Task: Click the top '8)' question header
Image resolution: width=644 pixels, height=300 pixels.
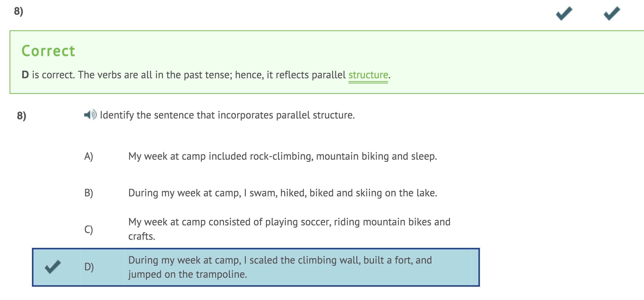Action: tap(18, 11)
